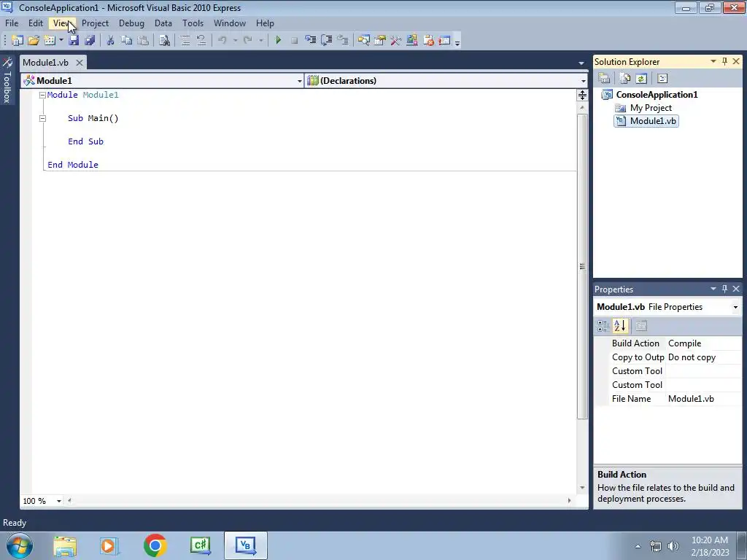The image size is (747, 560).
Task: Click the Copy toolbar icon
Action: (x=126, y=41)
